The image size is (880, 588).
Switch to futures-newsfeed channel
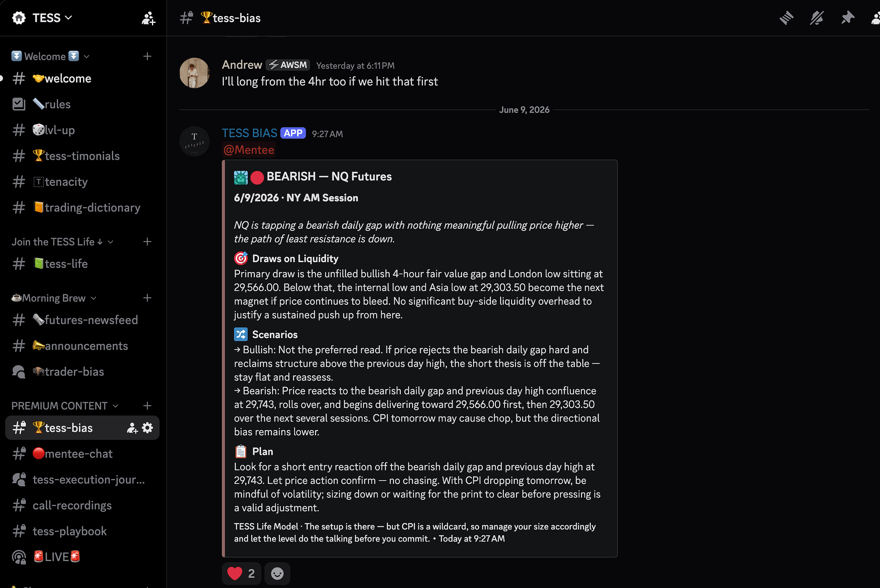(x=82, y=320)
